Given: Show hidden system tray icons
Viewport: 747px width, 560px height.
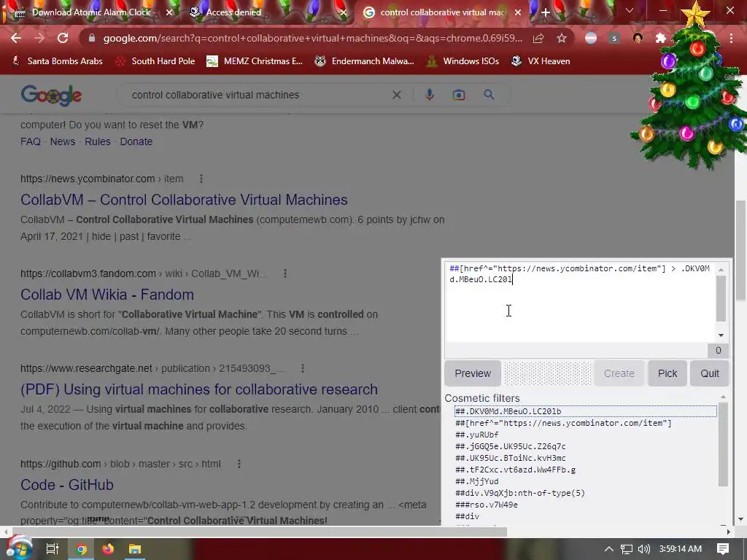Looking at the screenshot, I should [609, 549].
